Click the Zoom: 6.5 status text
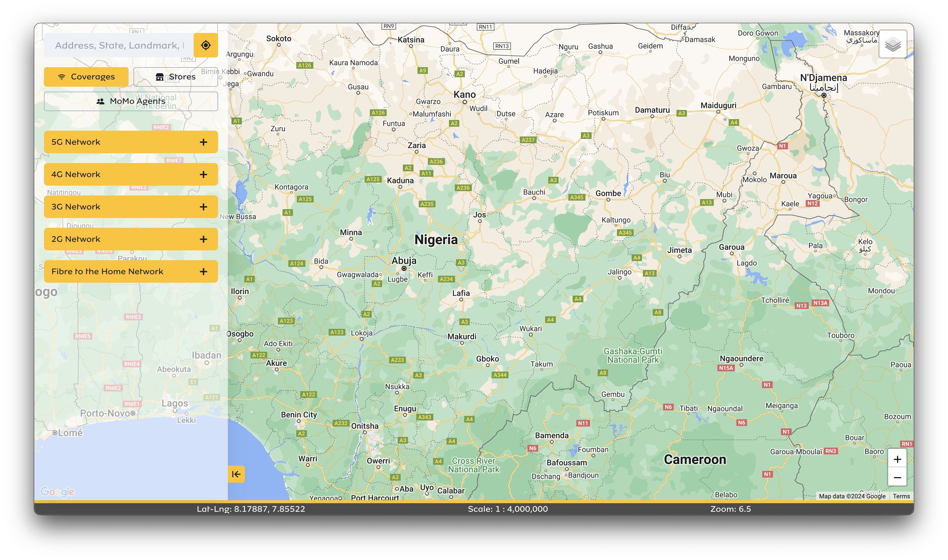The width and height of the screenshot is (948, 560). [x=731, y=509]
